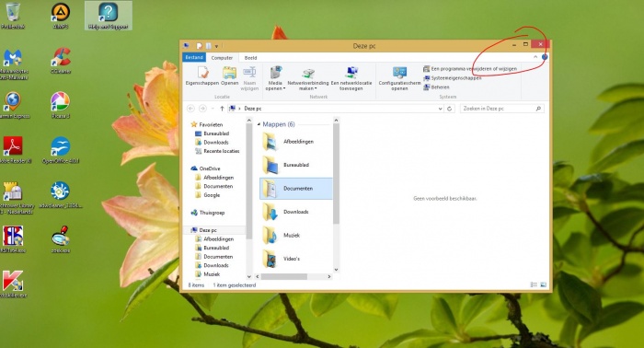Select Video's folder in Mappen list
Screen dimensions: 644x348
(295, 259)
